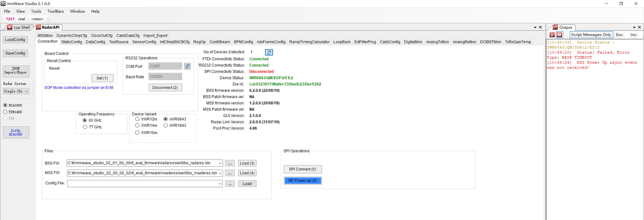Expand the Config File dropdown
This screenshot has height=220, width=644.
coord(220,184)
